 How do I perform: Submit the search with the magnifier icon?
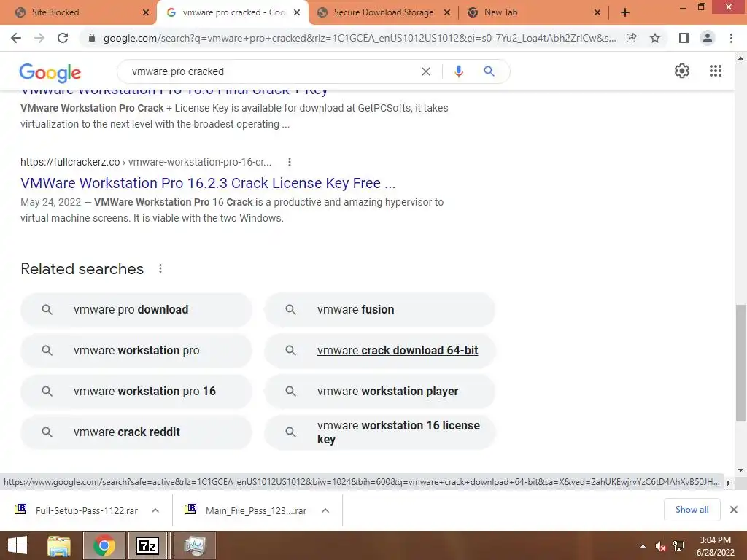pos(489,71)
